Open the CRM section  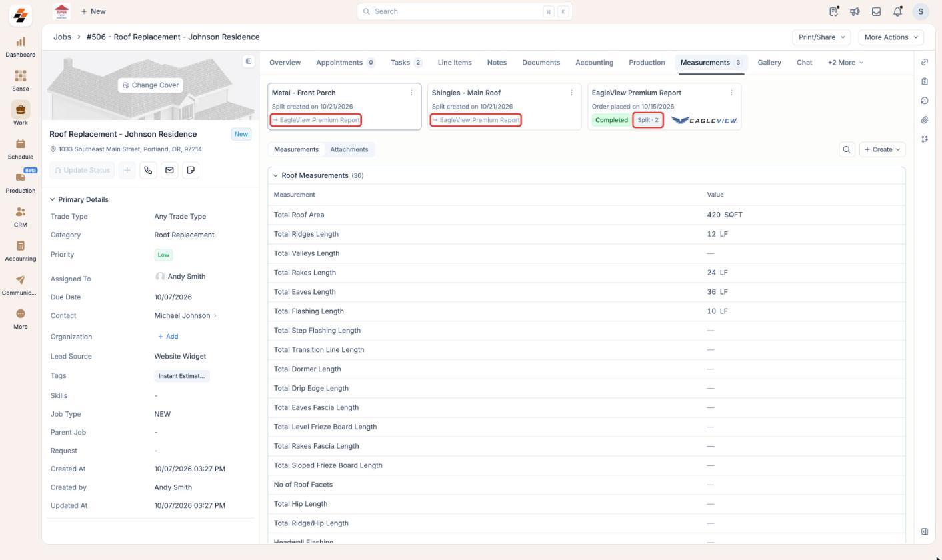[x=20, y=217]
